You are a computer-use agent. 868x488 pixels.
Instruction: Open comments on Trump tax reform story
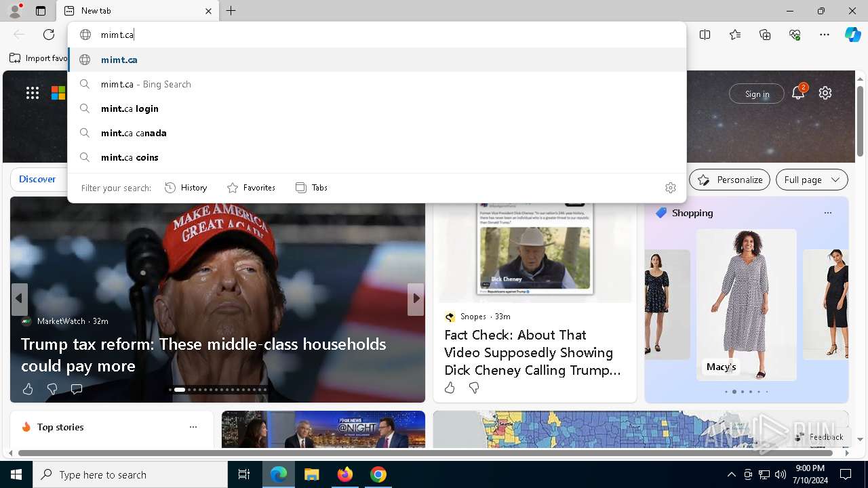tap(77, 389)
